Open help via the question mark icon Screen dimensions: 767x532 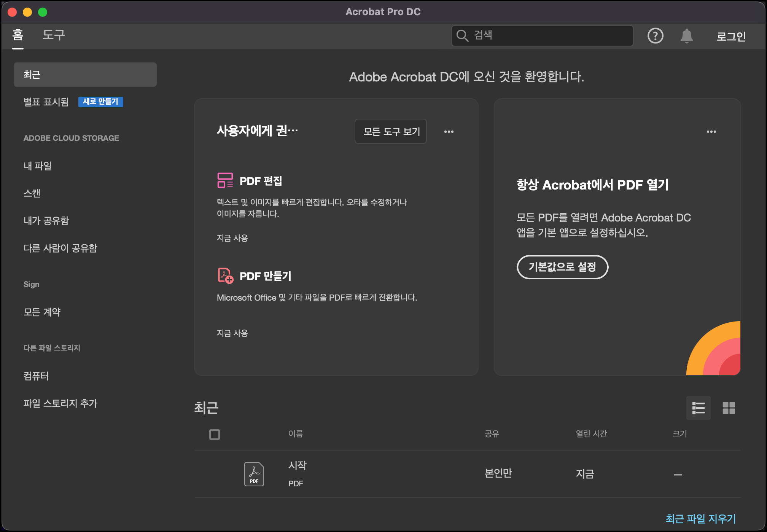click(x=656, y=35)
